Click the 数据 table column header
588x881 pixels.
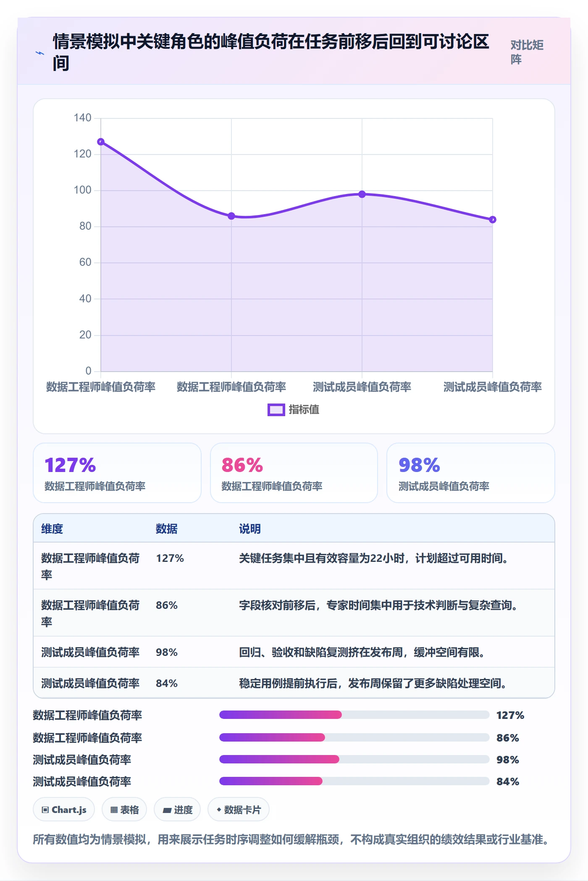pyautogui.click(x=167, y=529)
